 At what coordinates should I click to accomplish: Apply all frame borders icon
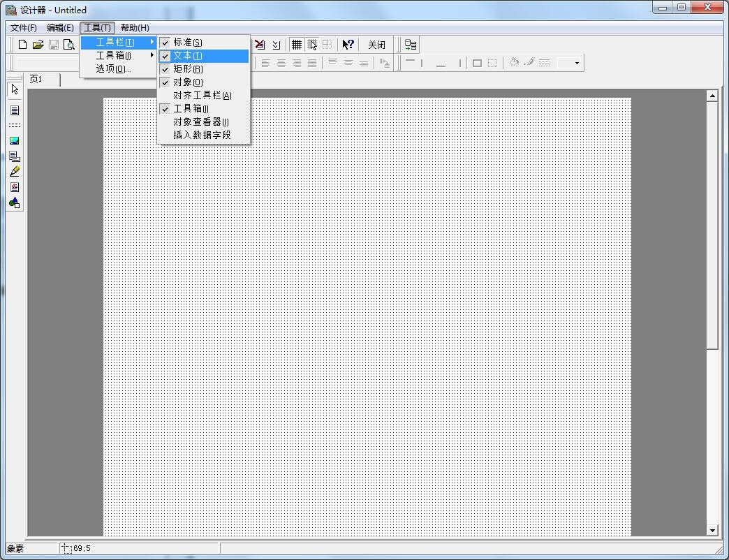[477, 63]
